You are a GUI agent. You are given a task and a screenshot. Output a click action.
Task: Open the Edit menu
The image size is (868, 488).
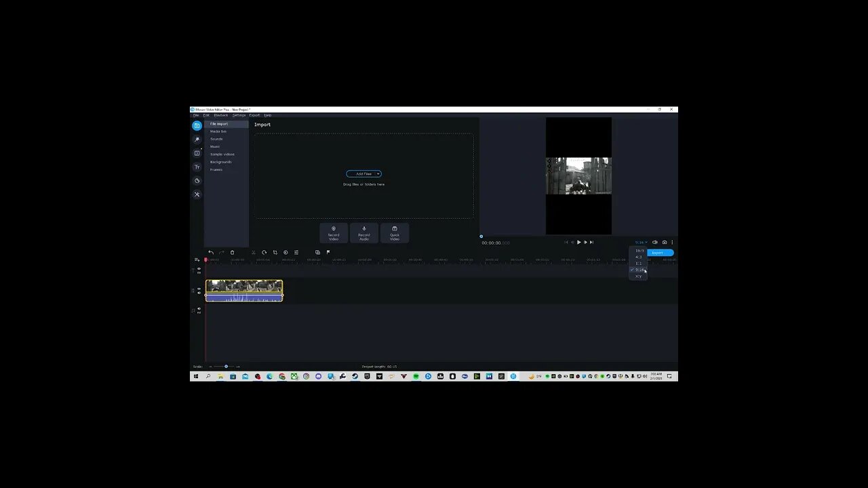pos(207,115)
